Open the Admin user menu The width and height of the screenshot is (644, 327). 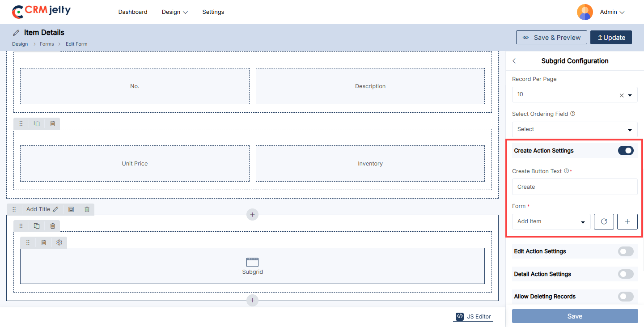611,12
